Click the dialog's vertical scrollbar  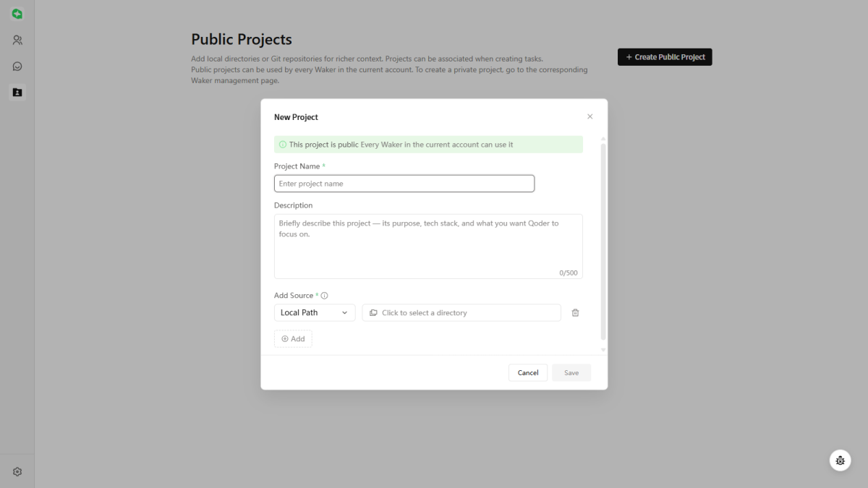coord(603,241)
